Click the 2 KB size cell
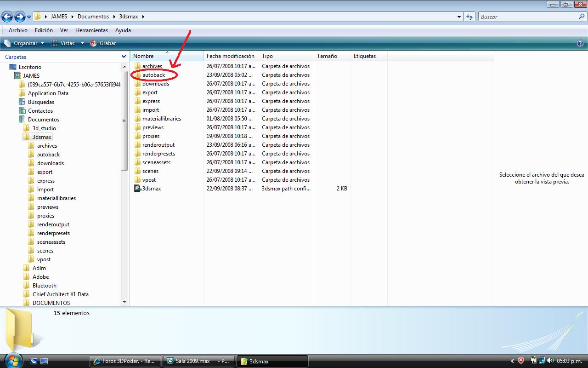The height and width of the screenshot is (368, 588). tap(342, 189)
